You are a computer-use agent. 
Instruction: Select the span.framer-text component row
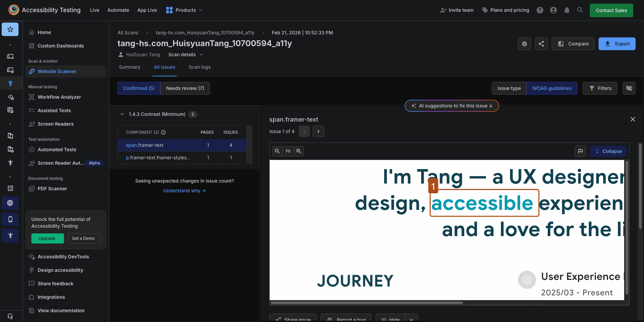(182, 145)
